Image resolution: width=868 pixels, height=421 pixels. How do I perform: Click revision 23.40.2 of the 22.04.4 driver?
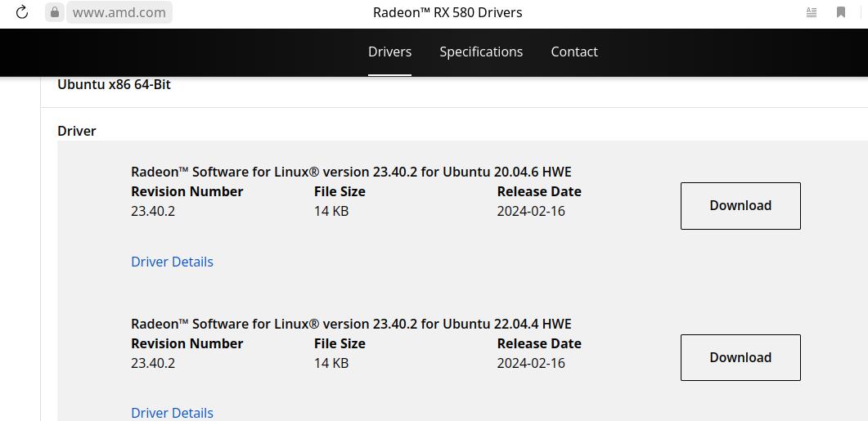click(x=153, y=363)
